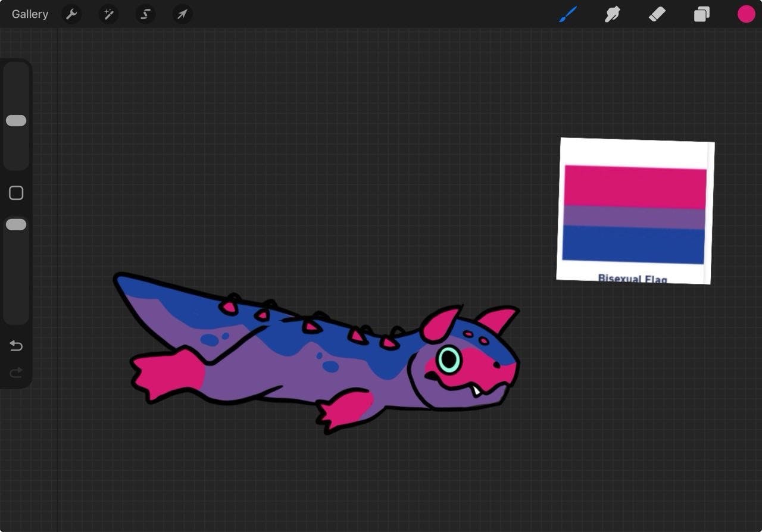Activate the Selection tool
This screenshot has height=532, width=762.
145,14
